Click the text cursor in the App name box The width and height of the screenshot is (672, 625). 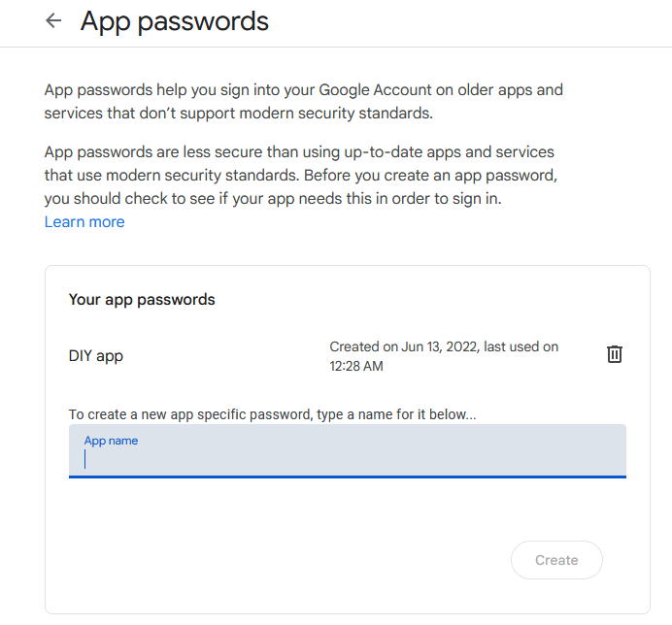pos(85,460)
